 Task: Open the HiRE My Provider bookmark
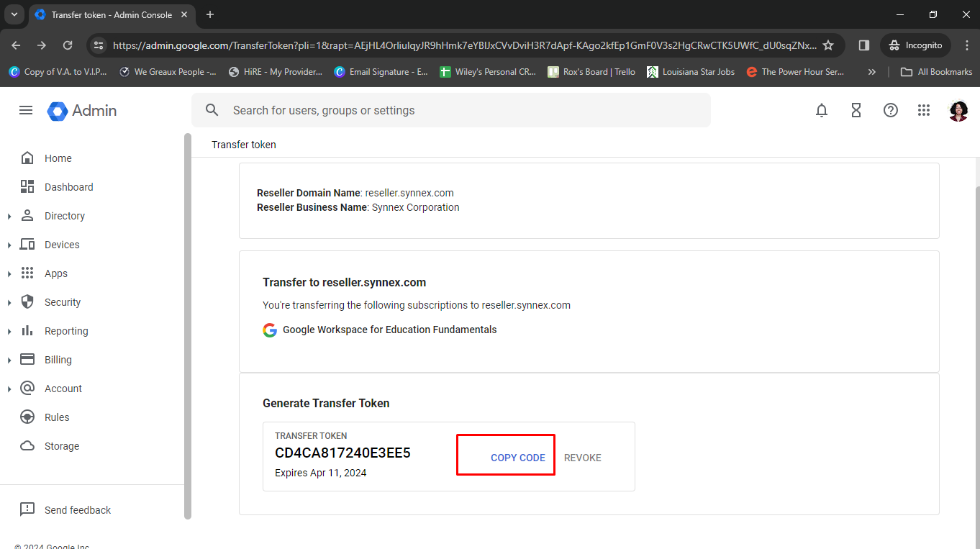point(275,72)
